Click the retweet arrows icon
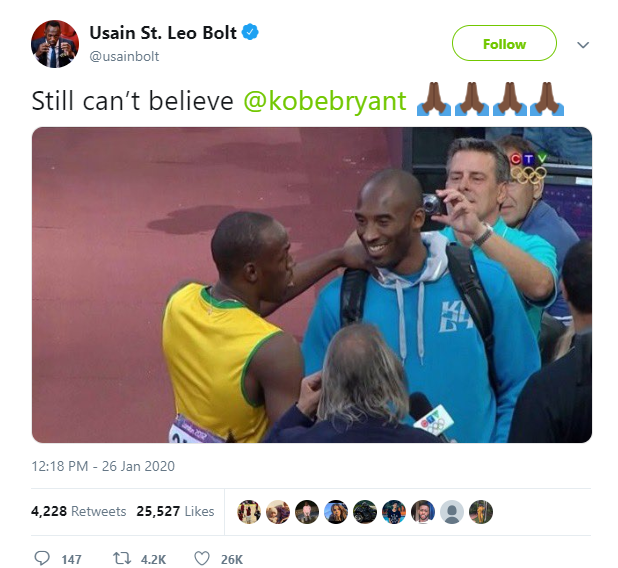 point(122,559)
